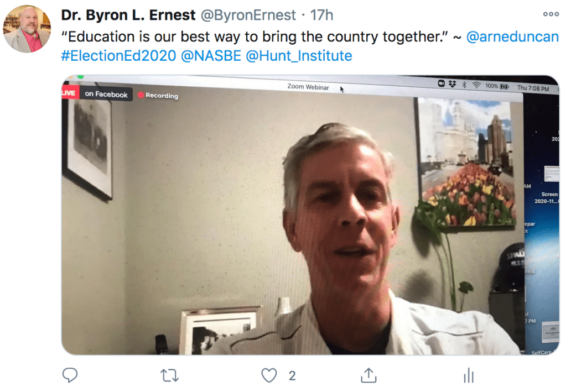The width and height of the screenshot is (566, 392).
Task: Open the #ElectionEd2020 hashtag
Action: [x=118, y=55]
